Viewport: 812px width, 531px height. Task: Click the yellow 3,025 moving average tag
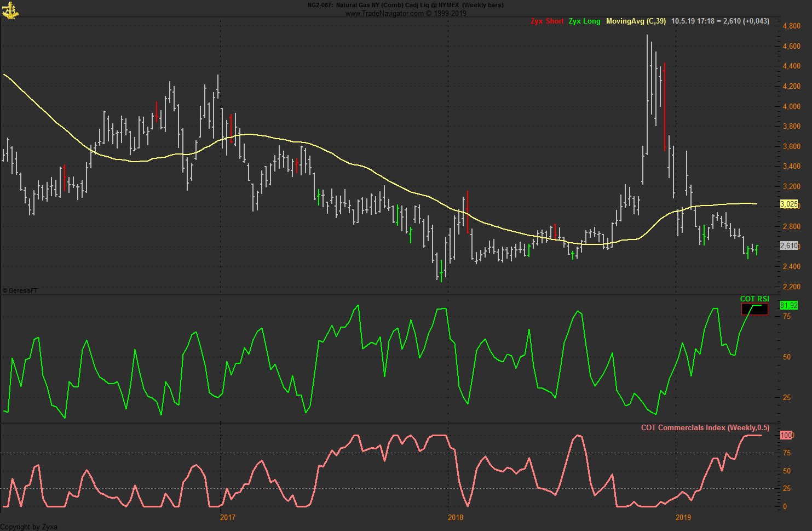pyautogui.click(x=788, y=204)
